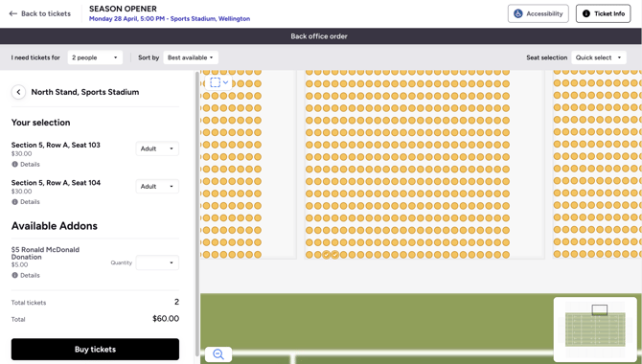Click the info icon for Seat 104 details
642x364 pixels.
tap(14, 202)
